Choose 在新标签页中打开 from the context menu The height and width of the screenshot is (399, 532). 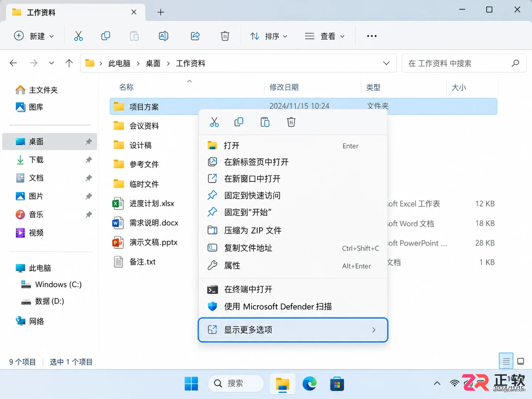pos(293,162)
